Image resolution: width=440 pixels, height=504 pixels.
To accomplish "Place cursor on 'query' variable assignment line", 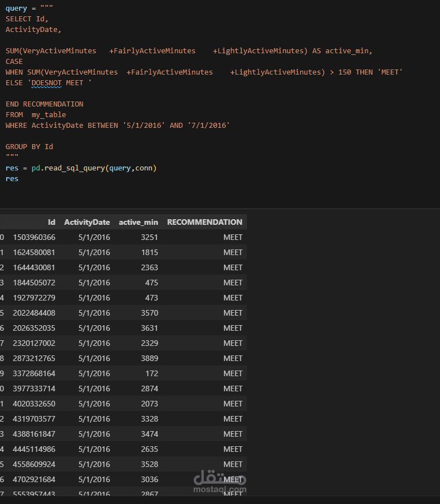I will click(x=29, y=8).
